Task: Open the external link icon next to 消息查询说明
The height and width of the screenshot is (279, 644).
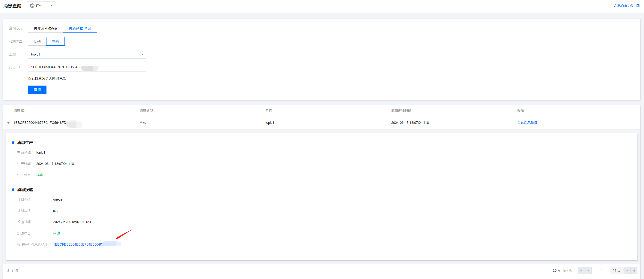Action: 638,5
